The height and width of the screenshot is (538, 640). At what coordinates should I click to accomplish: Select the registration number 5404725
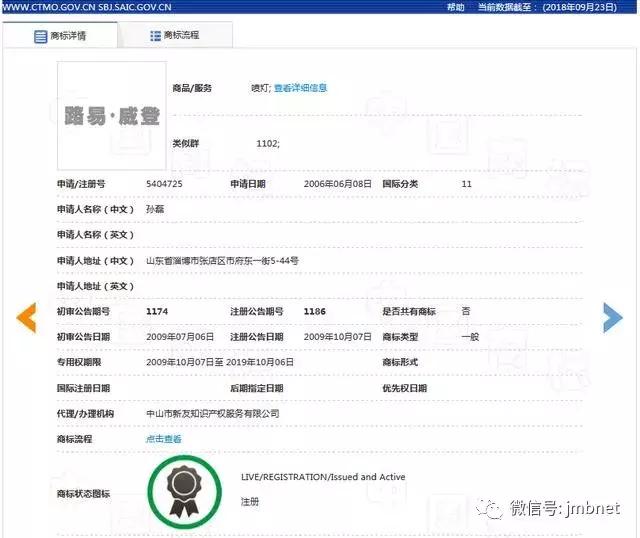(164, 184)
